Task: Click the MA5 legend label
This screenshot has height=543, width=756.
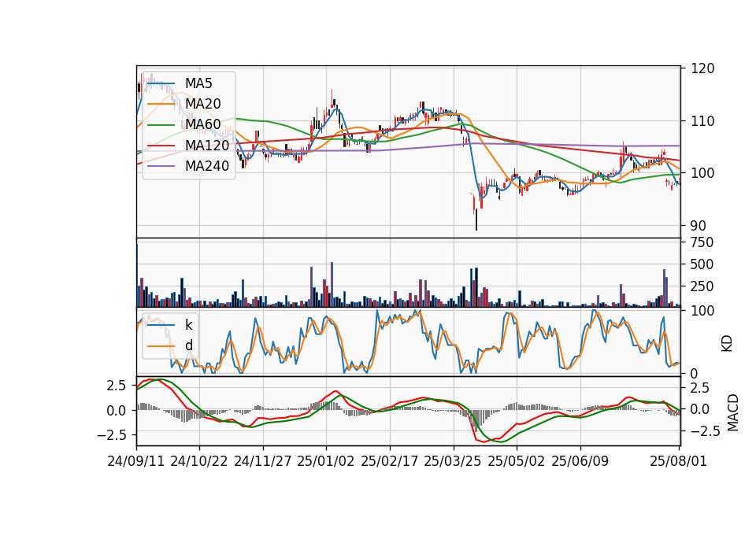Action: coord(198,83)
